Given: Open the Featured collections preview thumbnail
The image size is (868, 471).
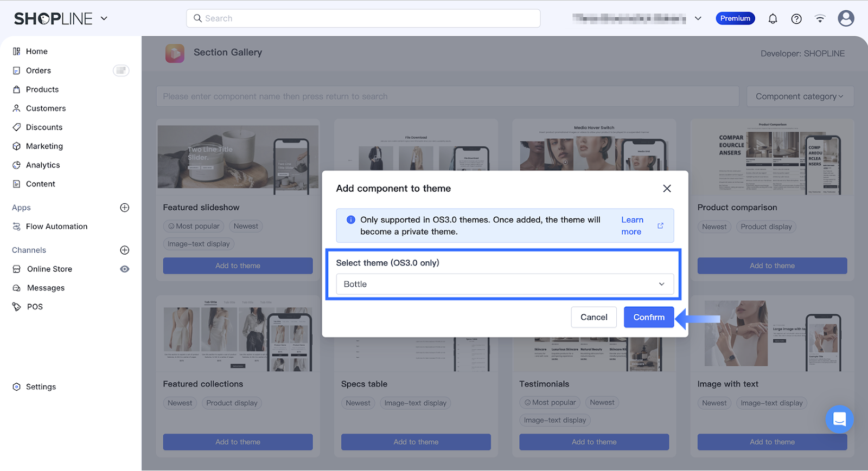Looking at the screenshot, I should 238,334.
